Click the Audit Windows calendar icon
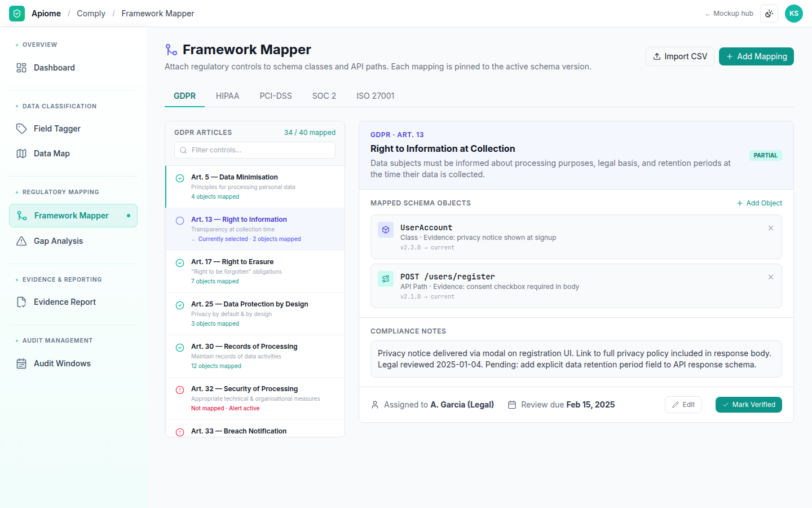812x508 pixels. [x=21, y=364]
